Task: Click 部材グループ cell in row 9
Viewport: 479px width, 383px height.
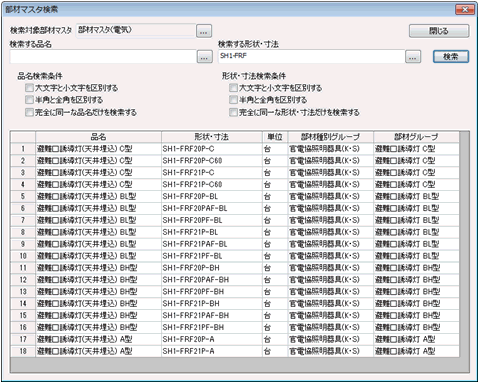Action: pyautogui.click(x=416, y=244)
